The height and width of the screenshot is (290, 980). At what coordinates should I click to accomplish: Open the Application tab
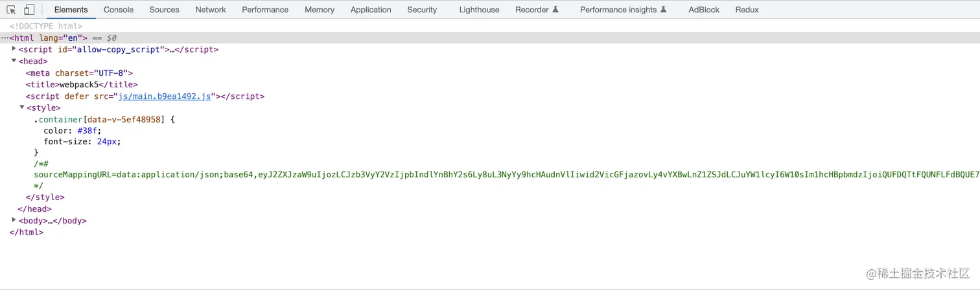(371, 10)
